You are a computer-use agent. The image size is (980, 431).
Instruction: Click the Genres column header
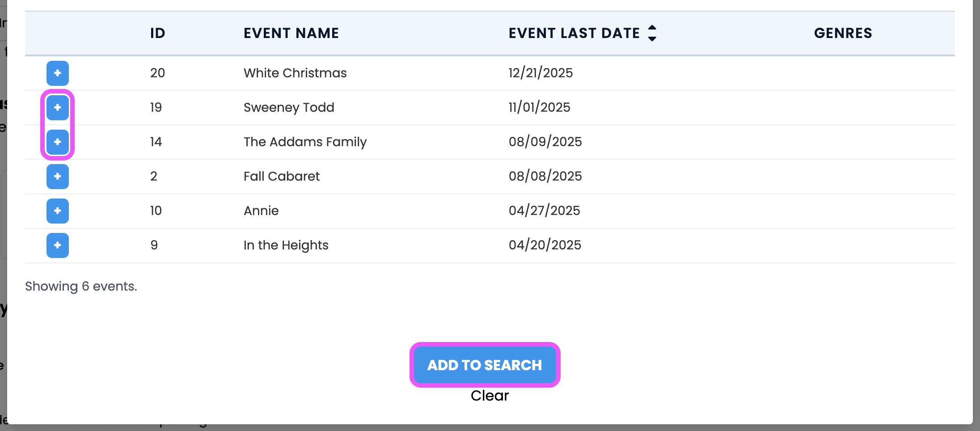tap(843, 33)
